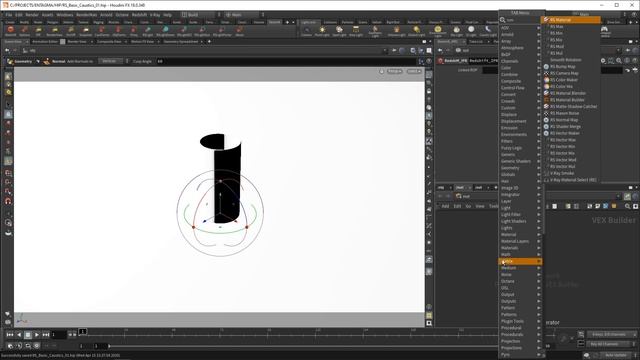Choose RS Camera Map node entry
This screenshot has width=640, height=360.
(x=564, y=73)
